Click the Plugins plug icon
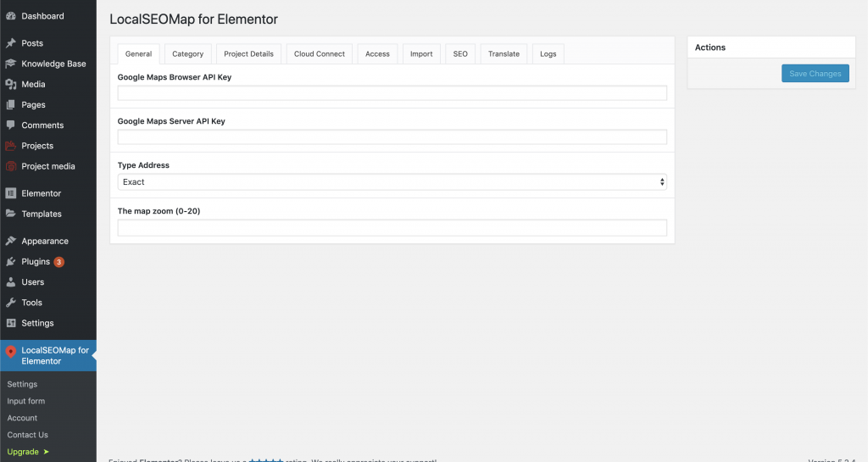Image resolution: width=868 pixels, height=462 pixels. [11, 262]
